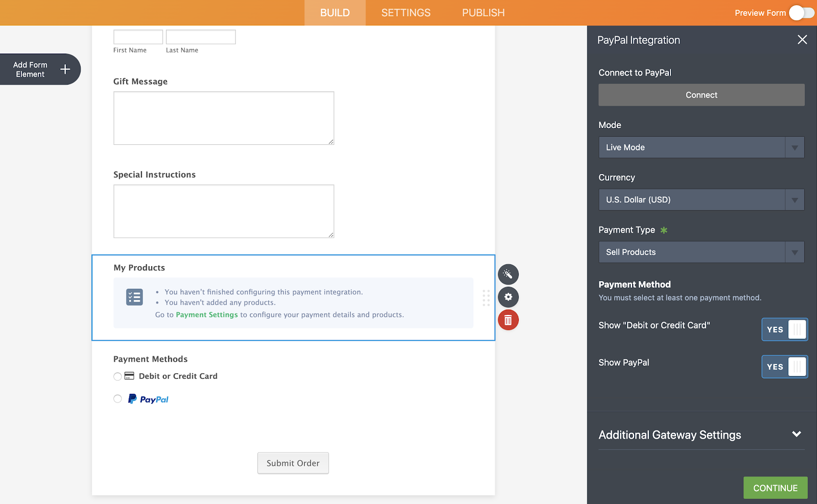The width and height of the screenshot is (817, 504).
Task: Toggle the Show PayPal switch
Action: (784, 367)
